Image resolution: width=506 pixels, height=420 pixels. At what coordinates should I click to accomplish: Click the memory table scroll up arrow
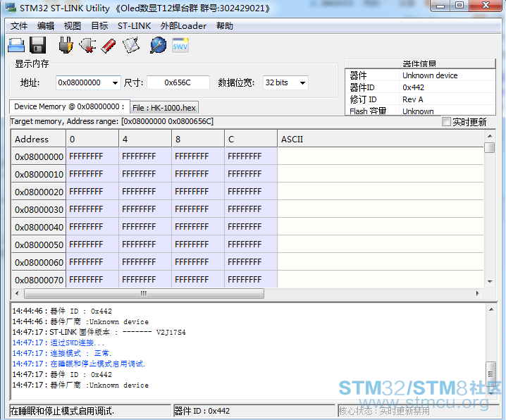pyautogui.click(x=490, y=136)
